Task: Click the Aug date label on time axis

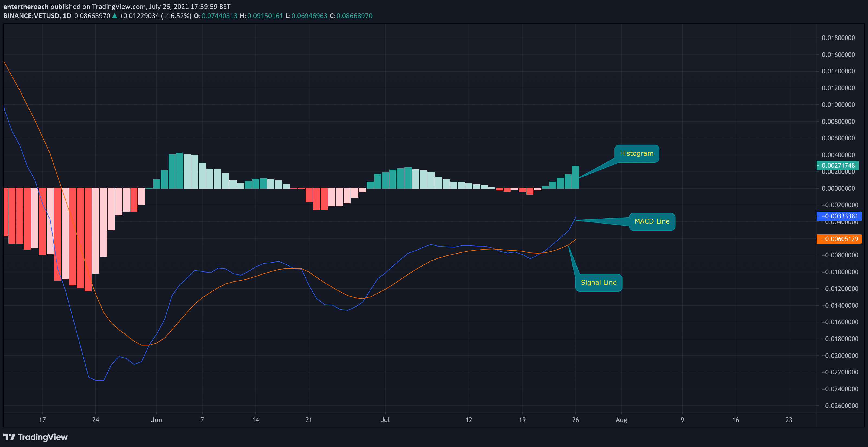Action: coord(621,420)
